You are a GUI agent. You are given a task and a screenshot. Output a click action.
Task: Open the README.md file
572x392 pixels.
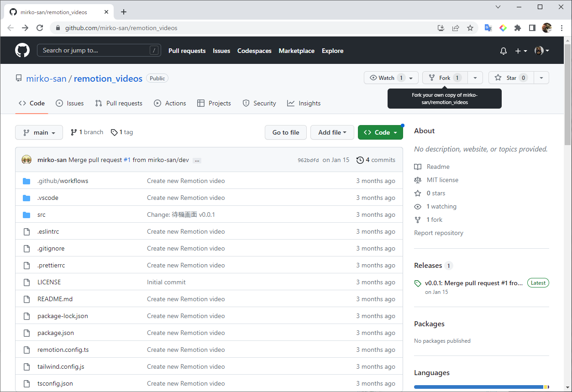click(x=55, y=299)
